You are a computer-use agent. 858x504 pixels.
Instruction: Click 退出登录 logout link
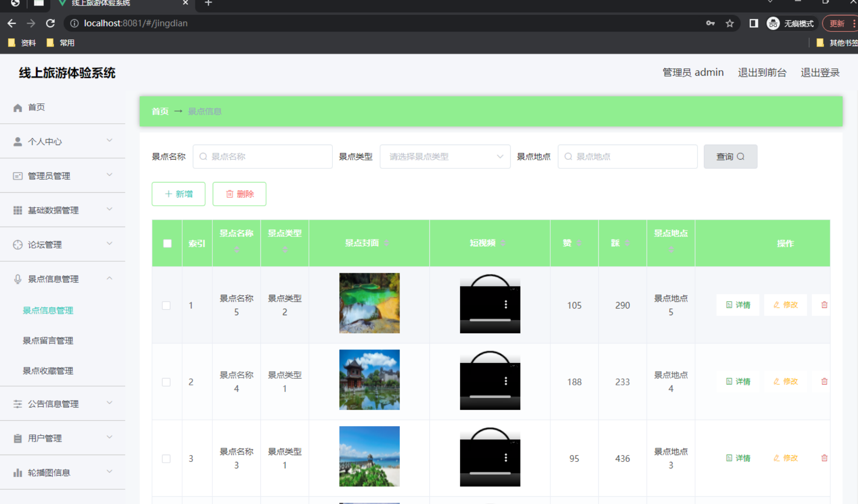point(820,73)
